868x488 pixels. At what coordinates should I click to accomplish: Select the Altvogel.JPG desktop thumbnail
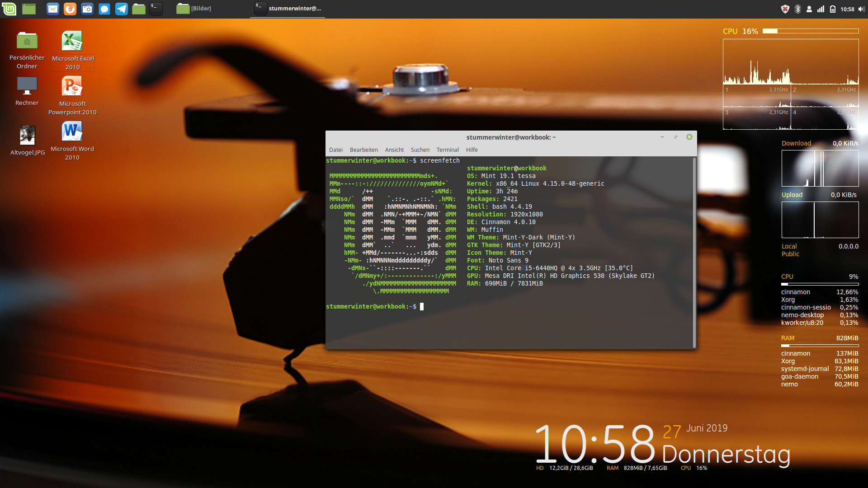(27, 136)
